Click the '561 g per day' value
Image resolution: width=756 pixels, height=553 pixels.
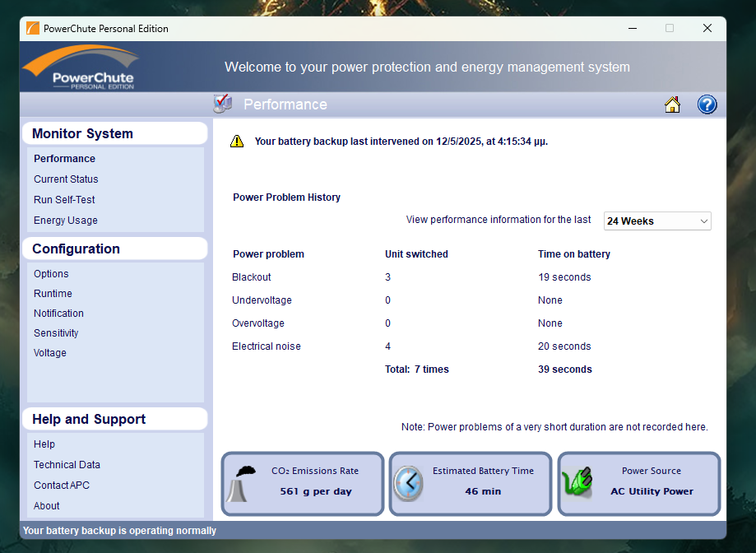coord(316,491)
